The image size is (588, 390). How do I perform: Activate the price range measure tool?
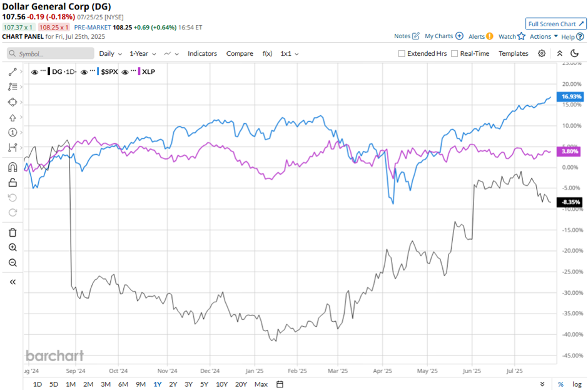coord(13,148)
